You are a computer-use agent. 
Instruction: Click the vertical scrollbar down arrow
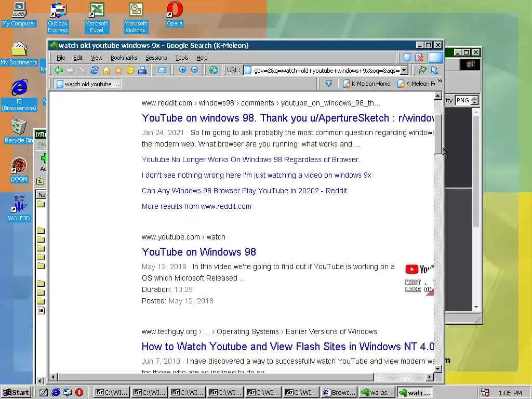(438, 368)
